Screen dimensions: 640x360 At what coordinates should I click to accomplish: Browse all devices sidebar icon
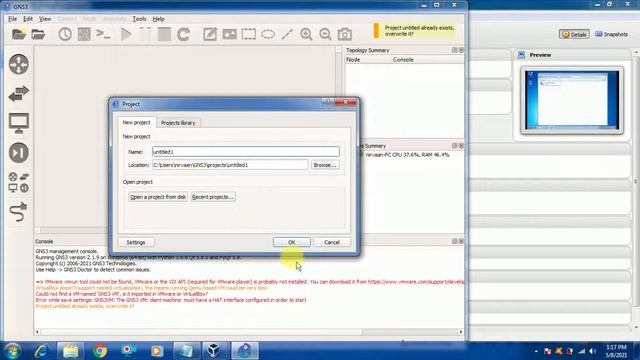(19, 182)
